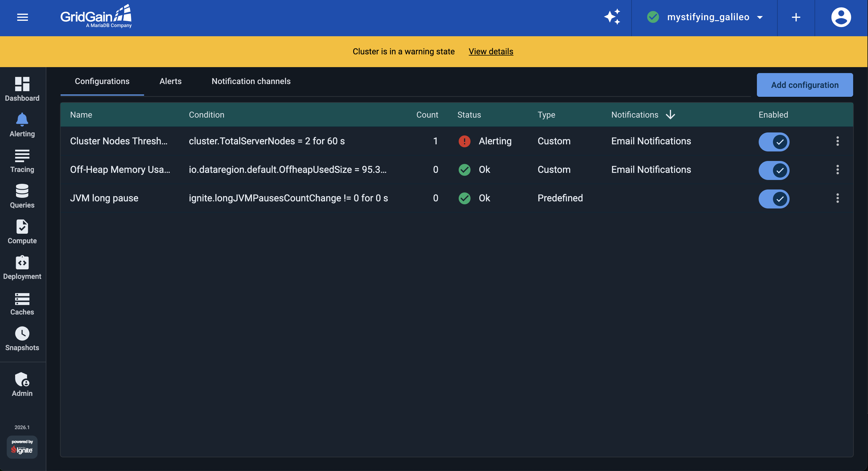
Task: Disable Off-Heap Memory Usage alert toggle
Action: (774, 170)
